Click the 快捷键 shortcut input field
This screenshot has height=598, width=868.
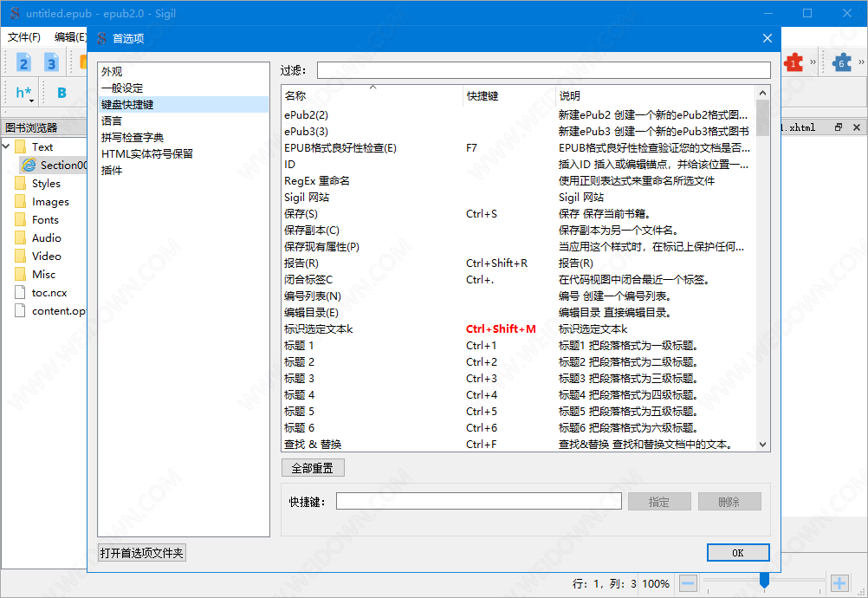479,502
